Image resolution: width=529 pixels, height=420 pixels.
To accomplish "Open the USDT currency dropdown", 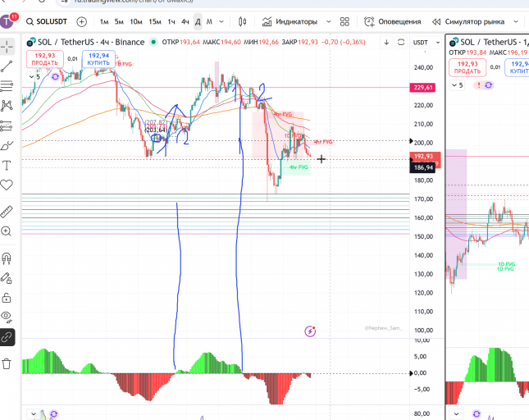I will (426, 43).
